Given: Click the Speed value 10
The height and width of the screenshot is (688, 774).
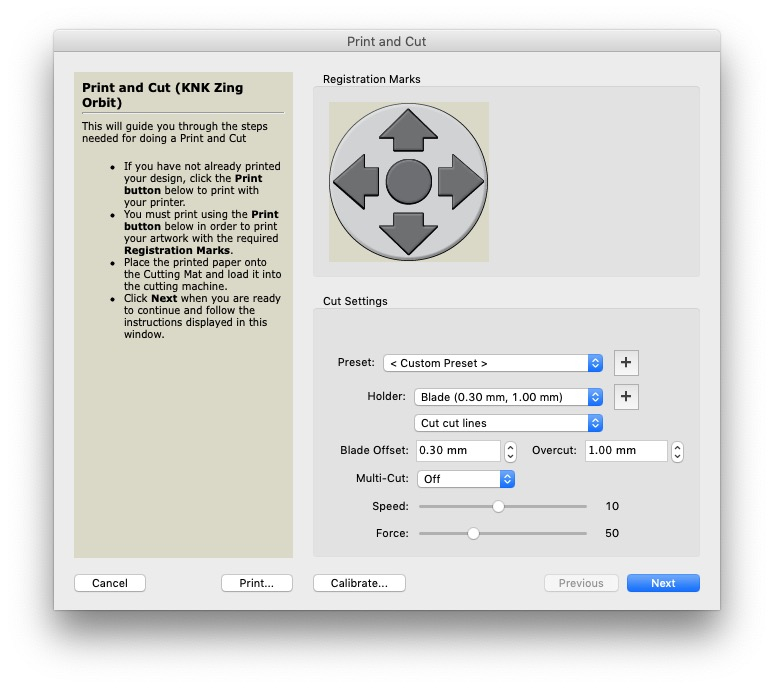Looking at the screenshot, I should click(612, 506).
